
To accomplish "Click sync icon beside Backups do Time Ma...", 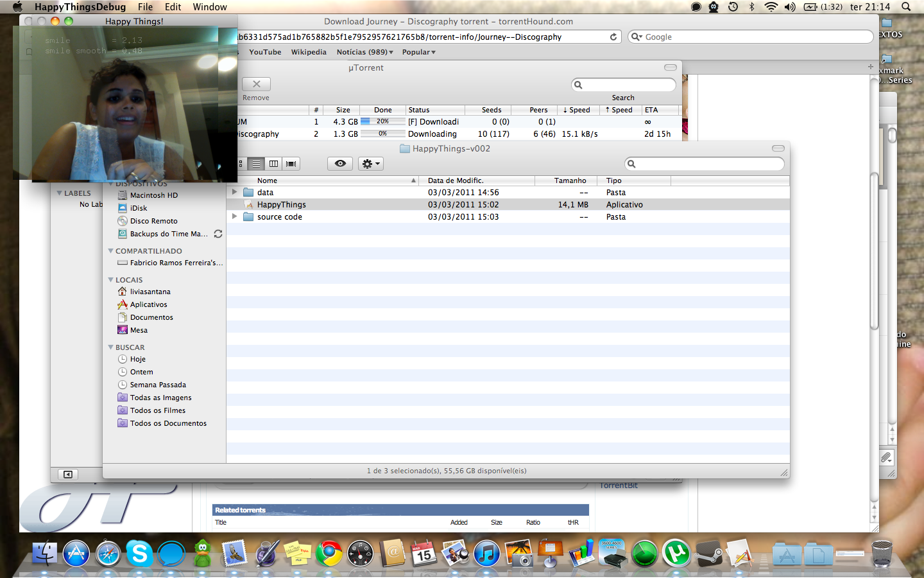I will tap(218, 234).
